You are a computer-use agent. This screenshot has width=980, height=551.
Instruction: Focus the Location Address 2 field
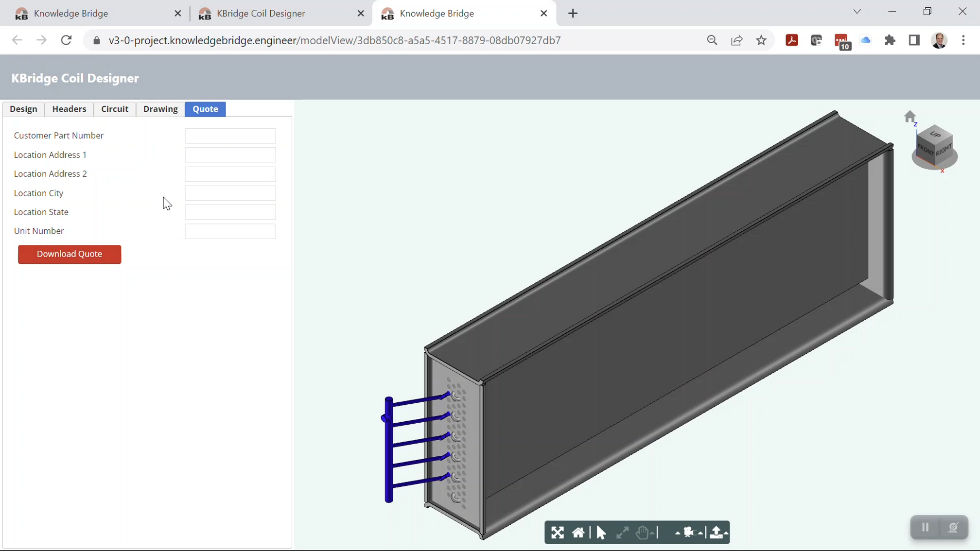click(x=230, y=174)
